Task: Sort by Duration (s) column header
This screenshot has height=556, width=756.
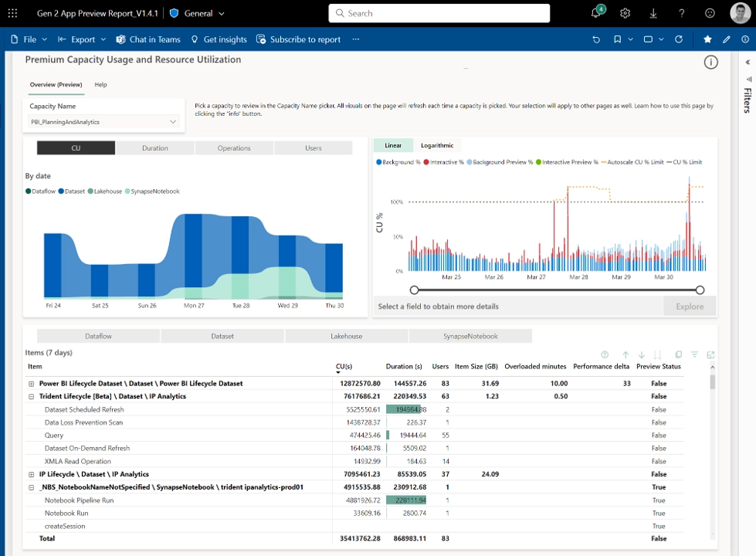Action: [404, 367]
